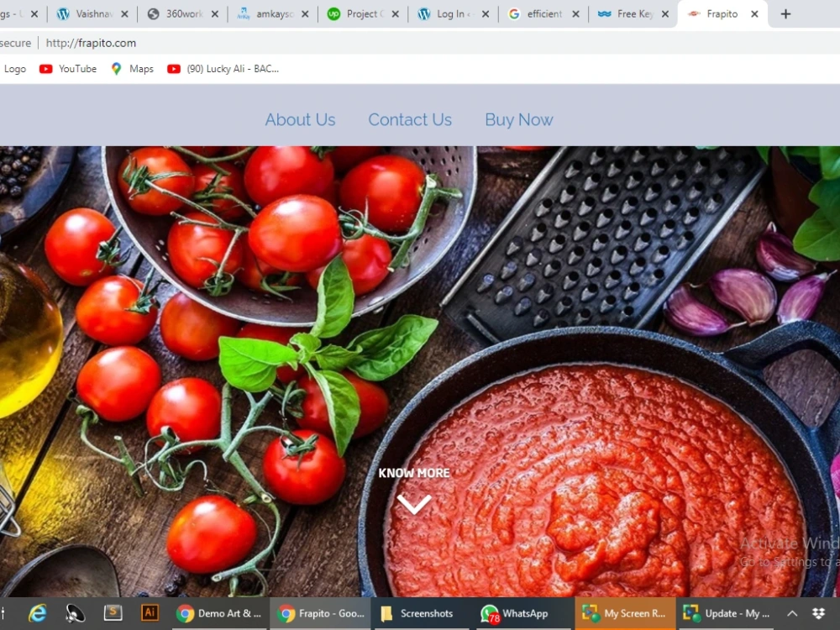This screenshot has width=840, height=630.
Task: Open the Screenshots folder from taskbar
Action: tap(421, 613)
